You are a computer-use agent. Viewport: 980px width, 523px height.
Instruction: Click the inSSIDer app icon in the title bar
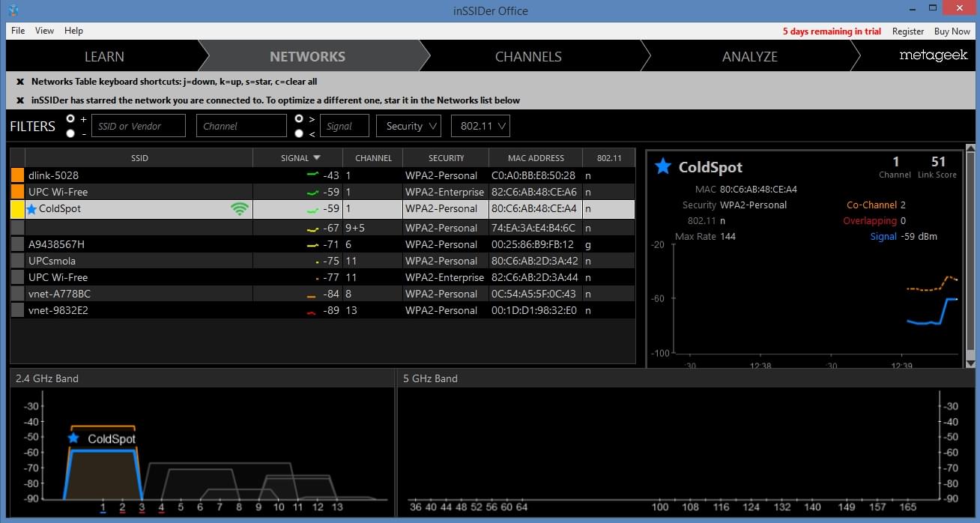pos(13,10)
